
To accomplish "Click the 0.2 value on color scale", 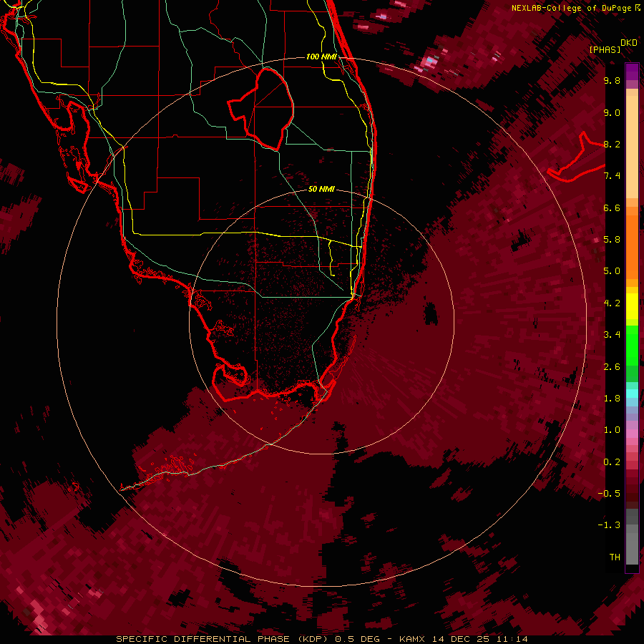I will click(612, 462).
